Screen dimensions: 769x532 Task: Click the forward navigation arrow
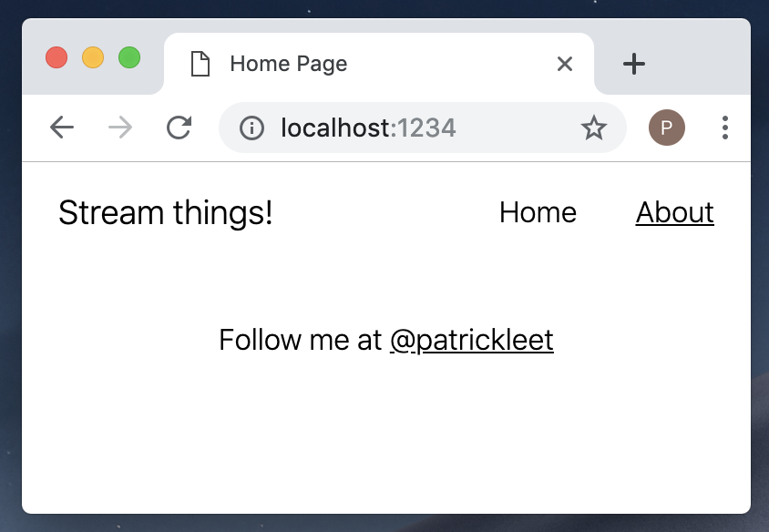[120, 128]
